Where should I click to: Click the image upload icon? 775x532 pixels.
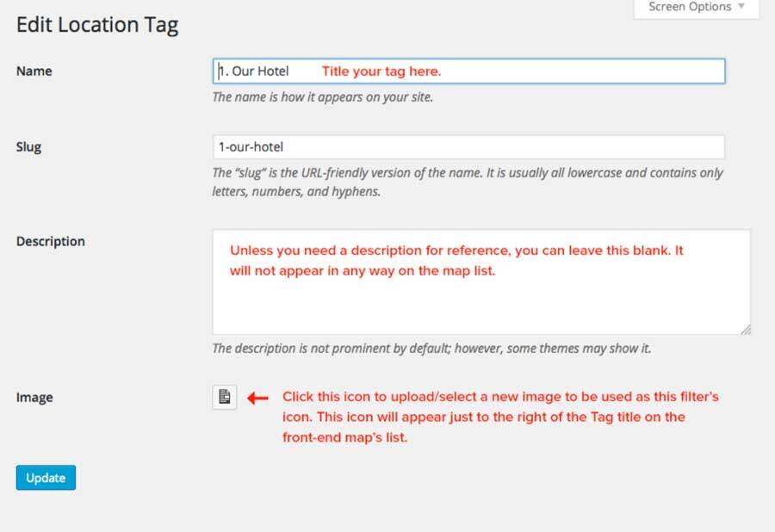[225, 397]
